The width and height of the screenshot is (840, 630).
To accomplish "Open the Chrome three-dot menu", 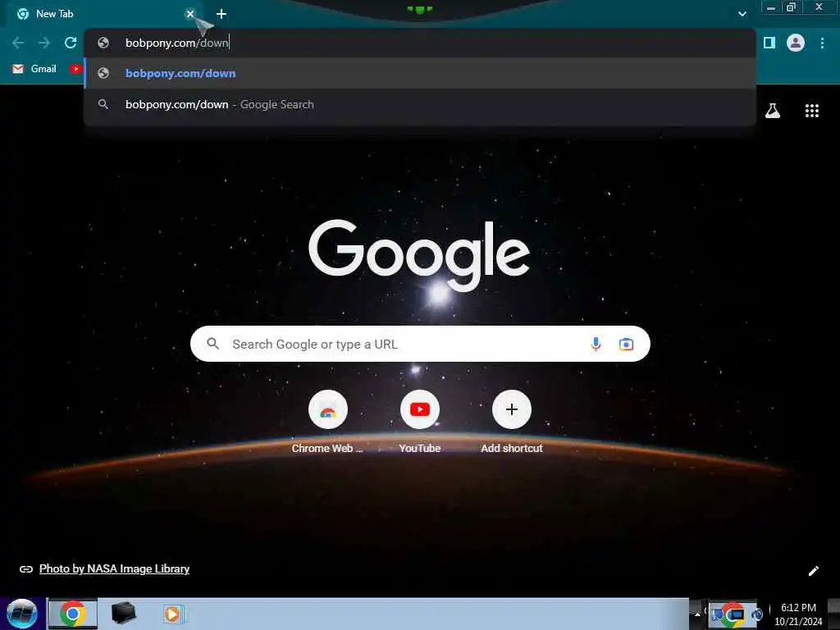I will click(822, 43).
